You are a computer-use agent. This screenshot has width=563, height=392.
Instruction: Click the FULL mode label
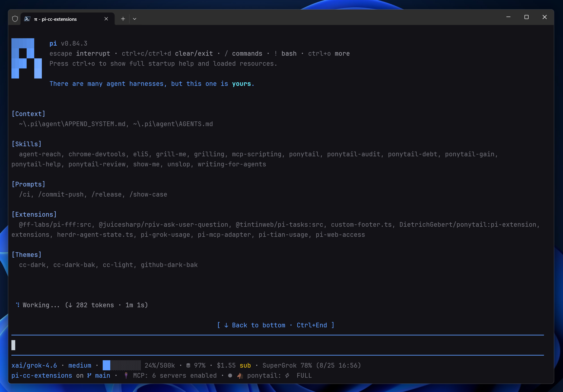click(x=304, y=376)
